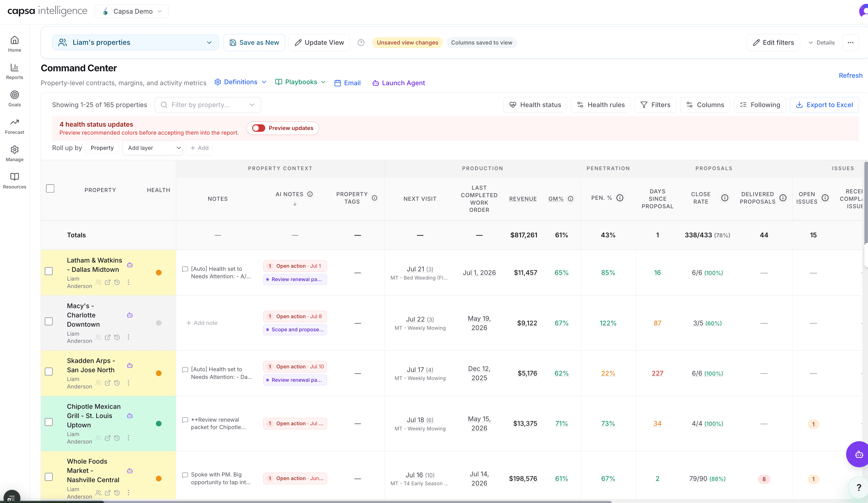This screenshot has height=503, width=868.
Task: Open external link icon for Latham & Watkins row
Action: pos(108,282)
